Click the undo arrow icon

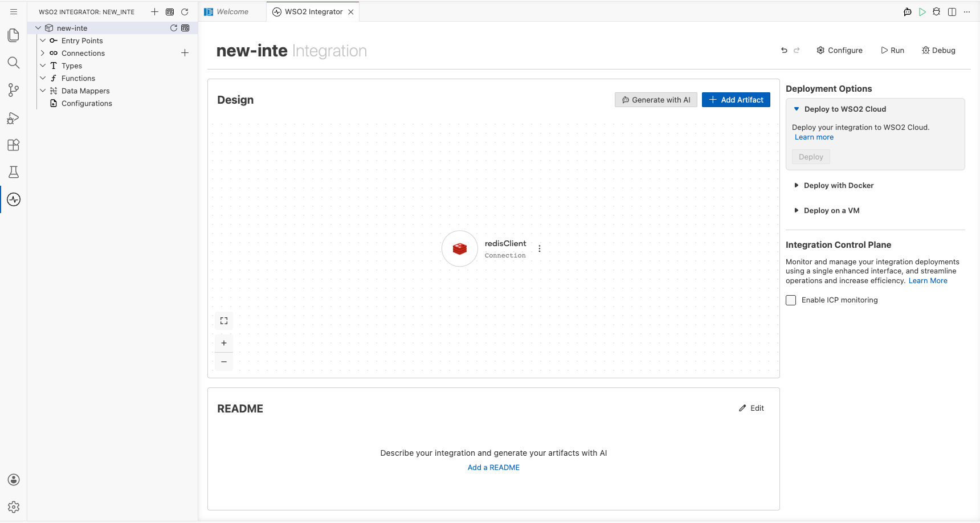784,50
